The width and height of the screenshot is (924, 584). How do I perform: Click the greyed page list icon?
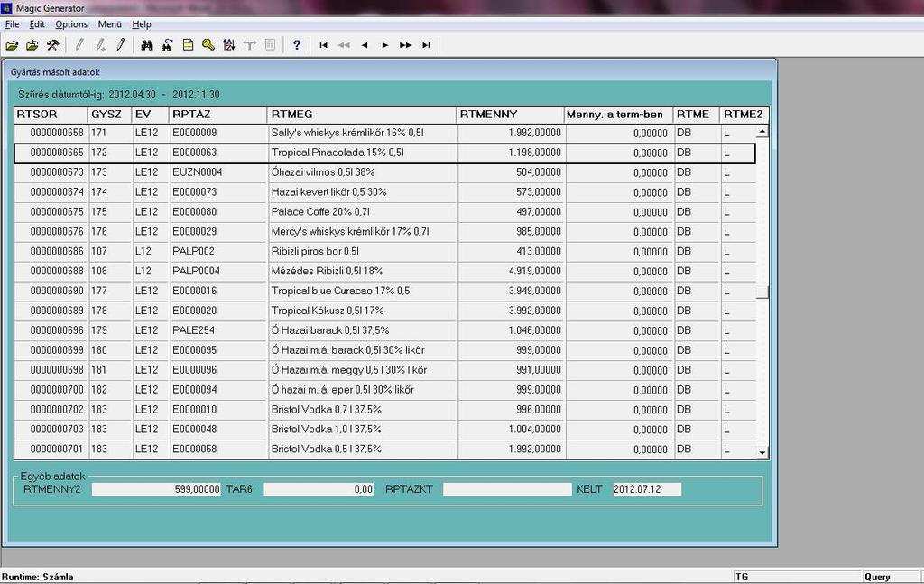[x=270, y=45]
